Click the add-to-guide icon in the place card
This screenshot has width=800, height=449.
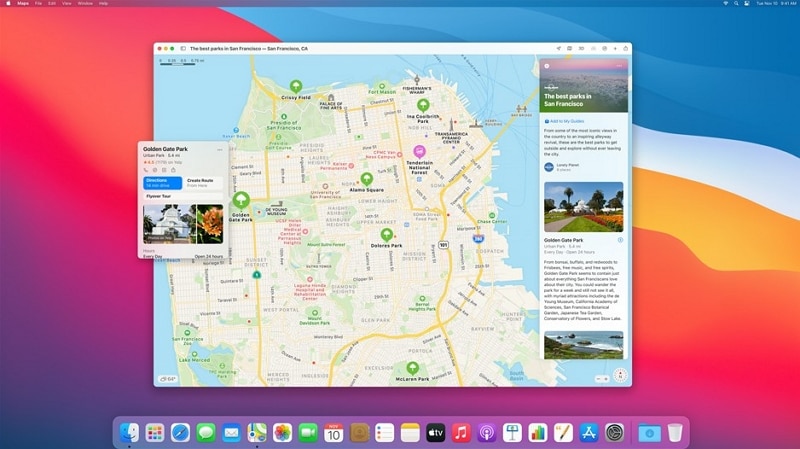click(164, 170)
